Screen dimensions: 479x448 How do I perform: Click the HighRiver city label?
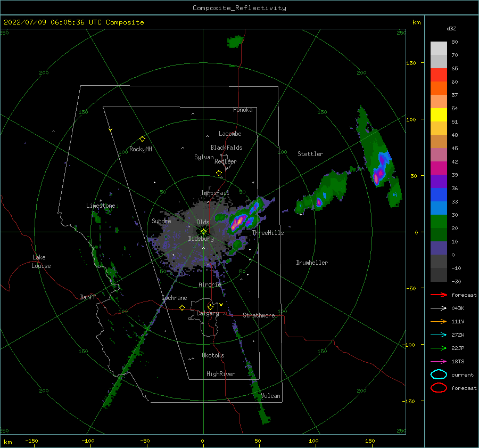point(221,374)
